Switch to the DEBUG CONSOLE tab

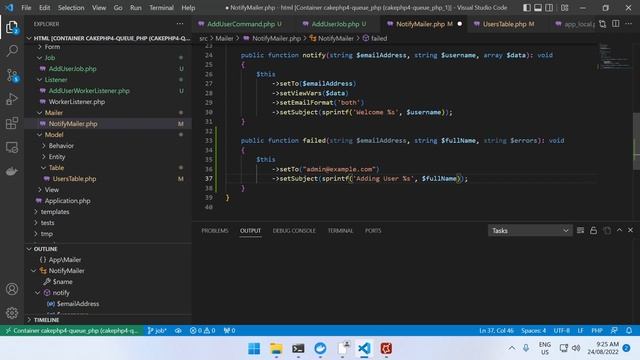tap(294, 231)
